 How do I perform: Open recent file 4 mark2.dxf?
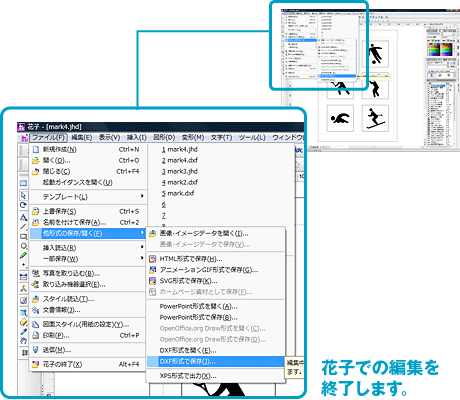pyautogui.click(x=180, y=182)
